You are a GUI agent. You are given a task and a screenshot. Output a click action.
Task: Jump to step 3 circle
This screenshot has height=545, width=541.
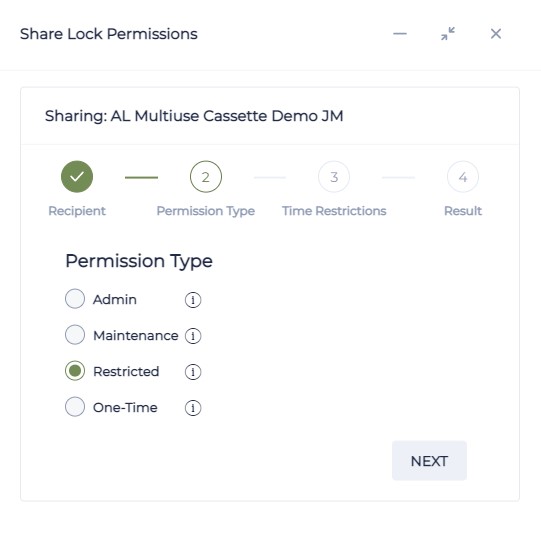[x=334, y=177]
